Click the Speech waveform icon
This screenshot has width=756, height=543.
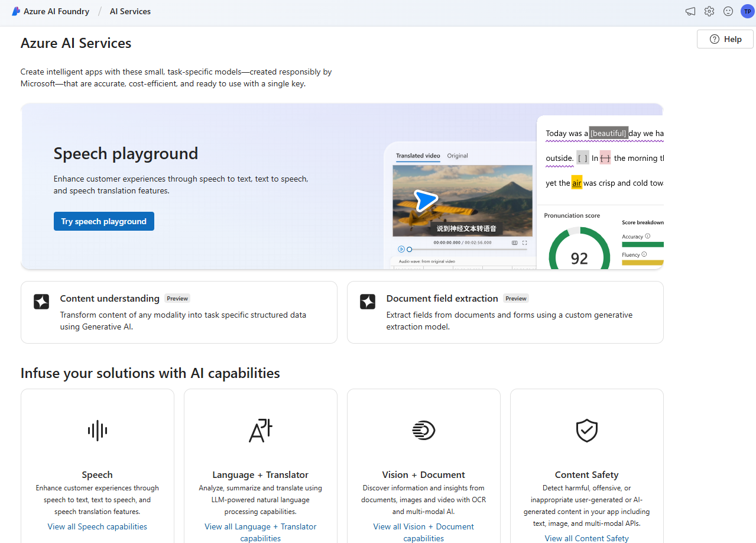pos(98,431)
